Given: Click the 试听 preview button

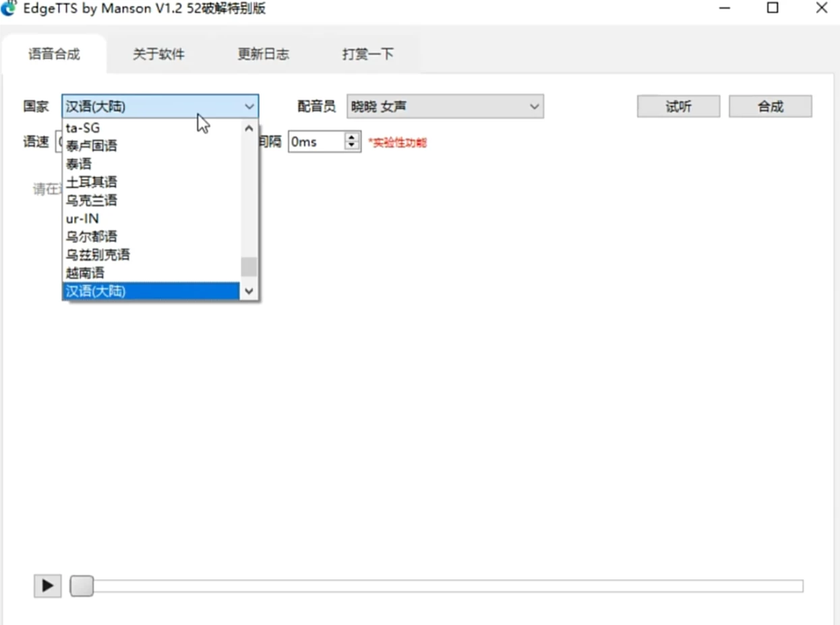Looking at the screenshot, I should (678, 107).
